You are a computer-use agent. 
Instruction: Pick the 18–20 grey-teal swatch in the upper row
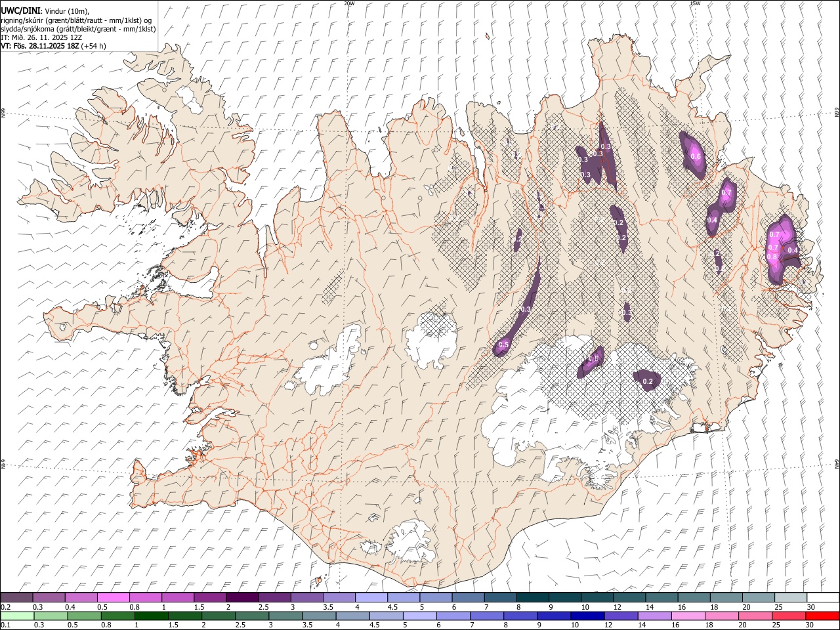[726, 597]
